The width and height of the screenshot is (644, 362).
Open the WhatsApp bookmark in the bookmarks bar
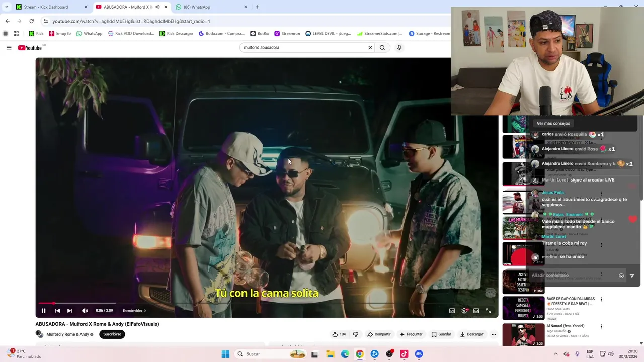(x=89, y=34)
